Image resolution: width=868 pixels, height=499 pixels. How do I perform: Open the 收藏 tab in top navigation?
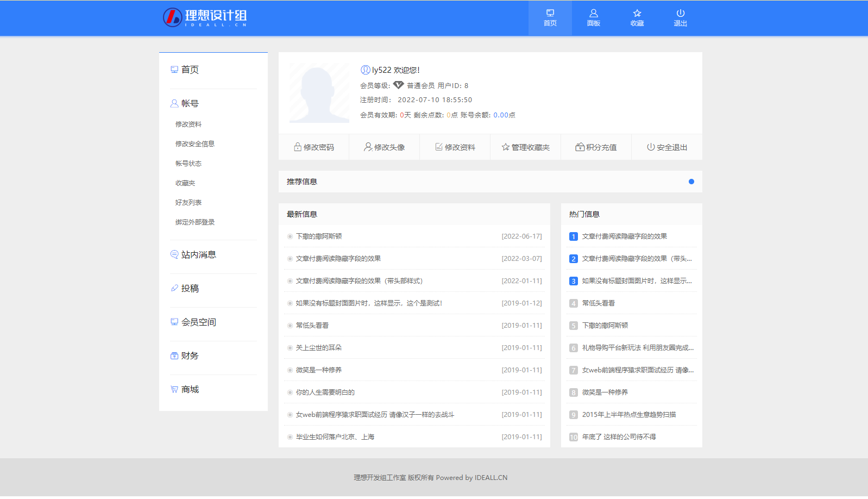coord(637,18)
